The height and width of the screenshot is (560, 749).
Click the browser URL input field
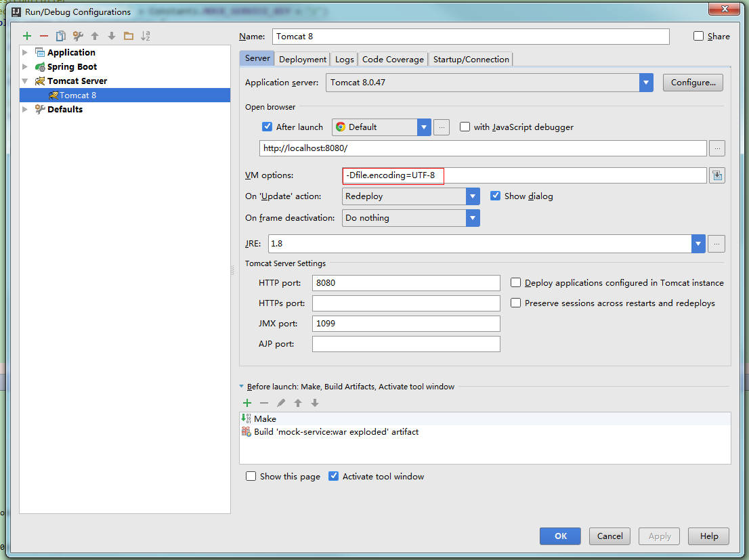[x=483, y=148]
